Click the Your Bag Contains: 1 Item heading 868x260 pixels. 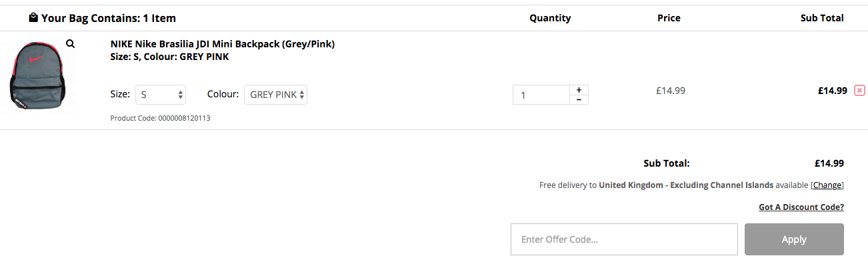(x=109, y=18)
